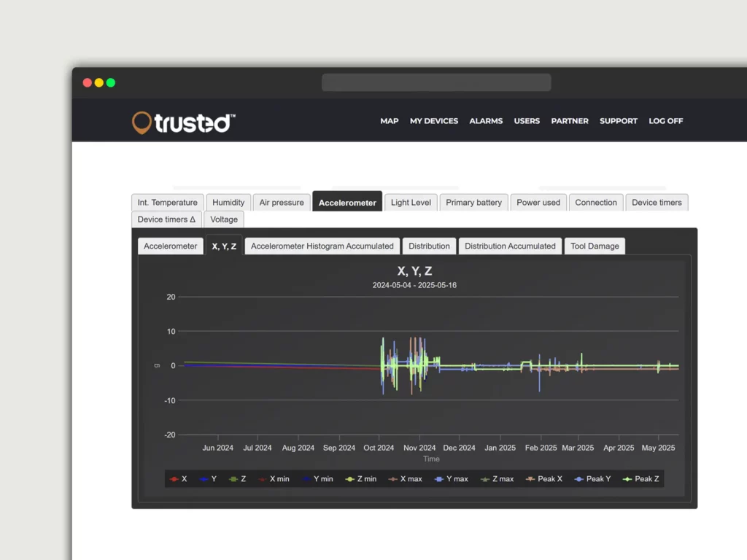Image resolution: width=747 pixels, height=560 pixels.
Task: Hide the Peak Z series in legend
Action: tap(641, 479)
